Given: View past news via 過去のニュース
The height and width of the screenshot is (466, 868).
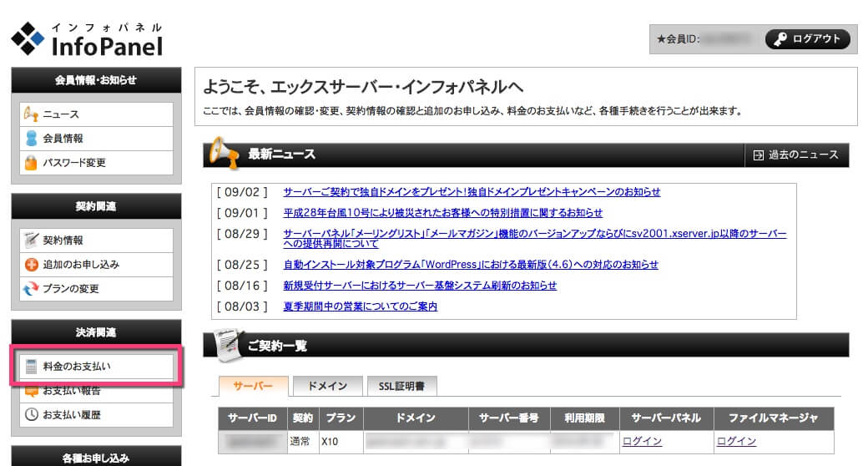Looking at the screenshot, I should 796,155.
